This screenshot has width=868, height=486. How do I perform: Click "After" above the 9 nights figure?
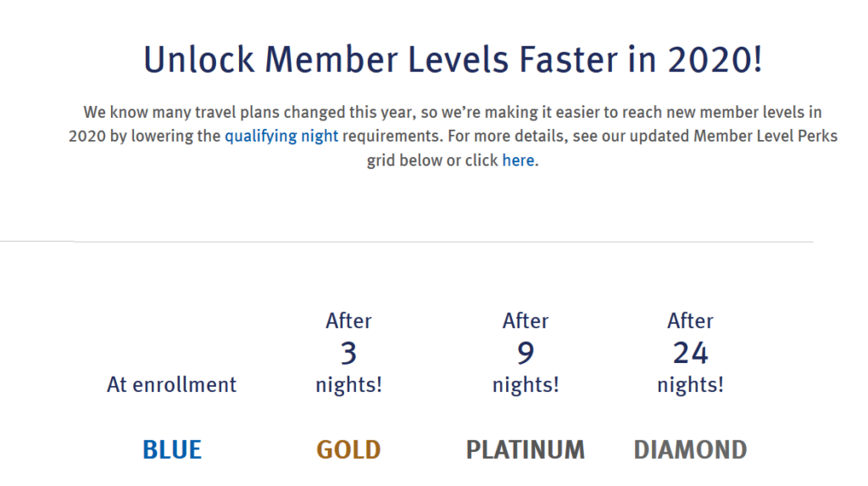click(x=526, y=321)
